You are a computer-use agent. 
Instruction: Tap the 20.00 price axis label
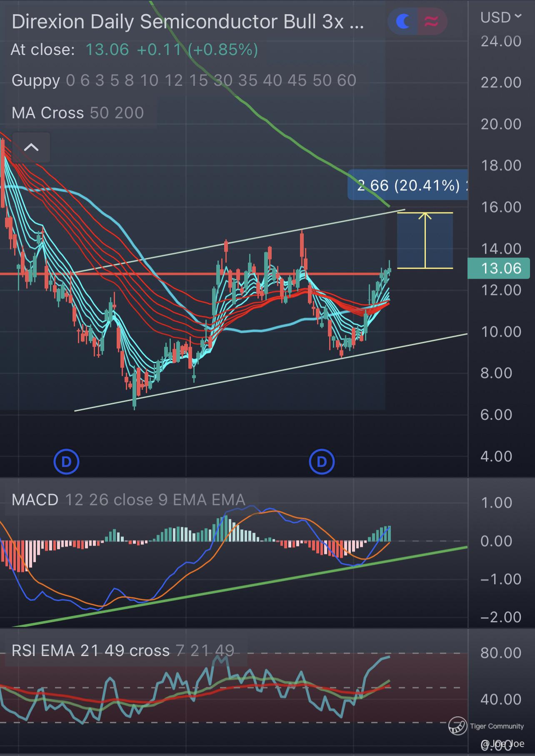click(x=501, y=124)
